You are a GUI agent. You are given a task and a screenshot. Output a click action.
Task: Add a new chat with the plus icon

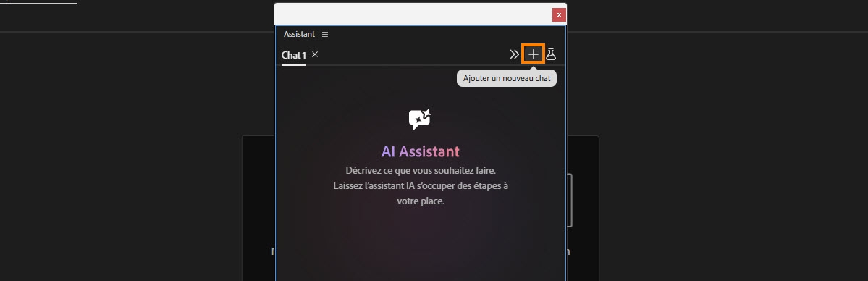(x=533, y=54)
